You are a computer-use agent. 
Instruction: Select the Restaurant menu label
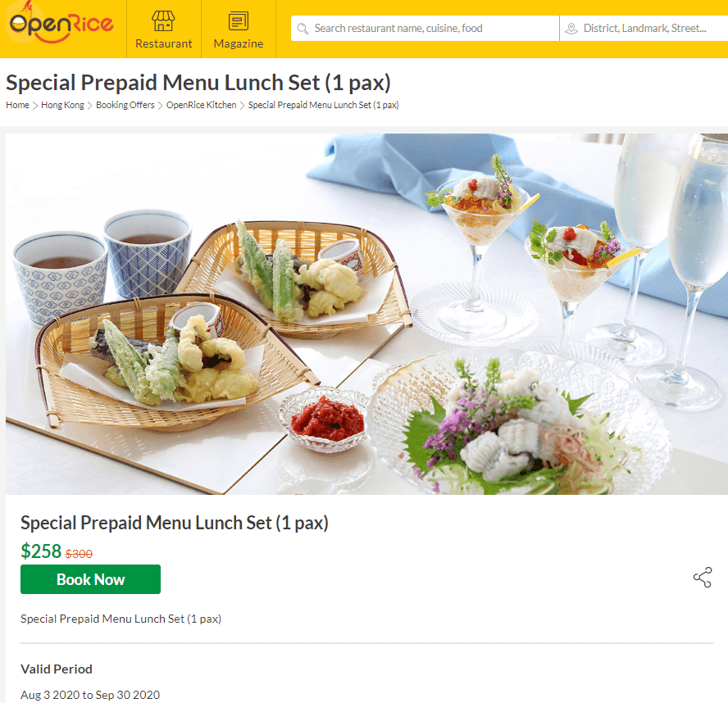click(x=163, y=43)
